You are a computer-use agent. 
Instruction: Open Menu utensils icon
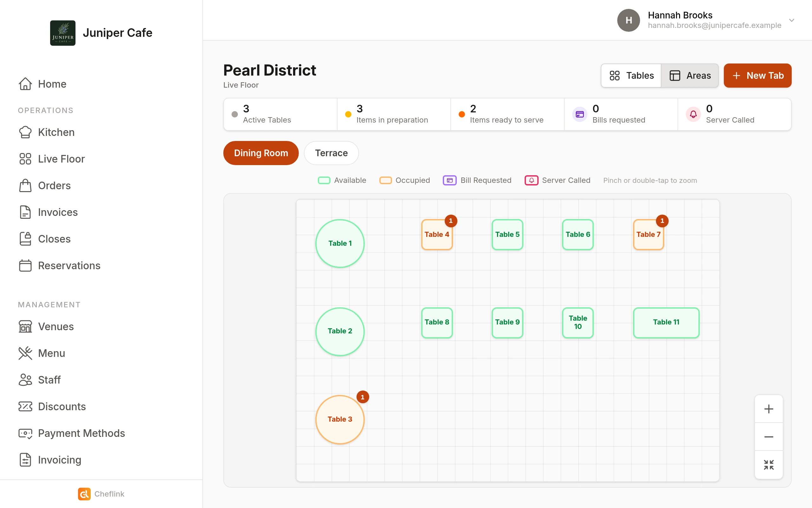point(25,353)
